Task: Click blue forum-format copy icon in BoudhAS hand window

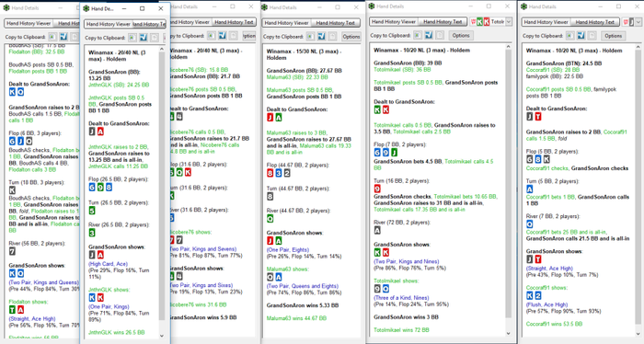Action: (63, 37)
